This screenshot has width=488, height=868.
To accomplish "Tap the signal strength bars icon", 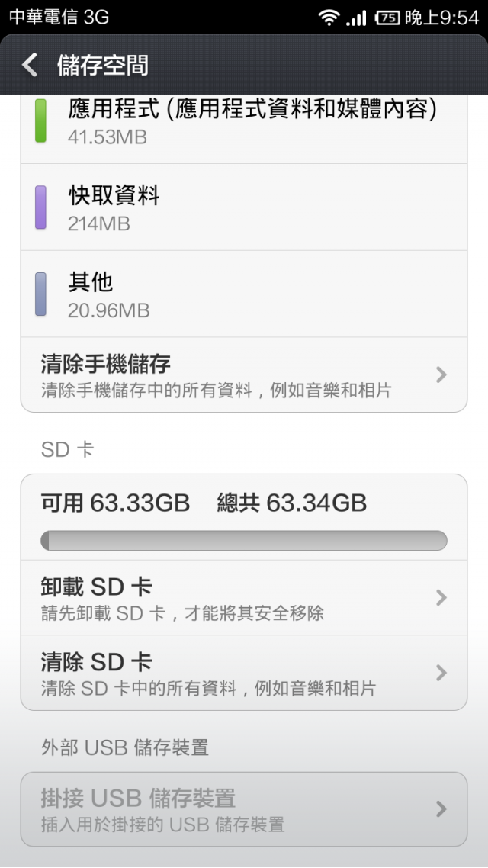I will click(356, 18).
